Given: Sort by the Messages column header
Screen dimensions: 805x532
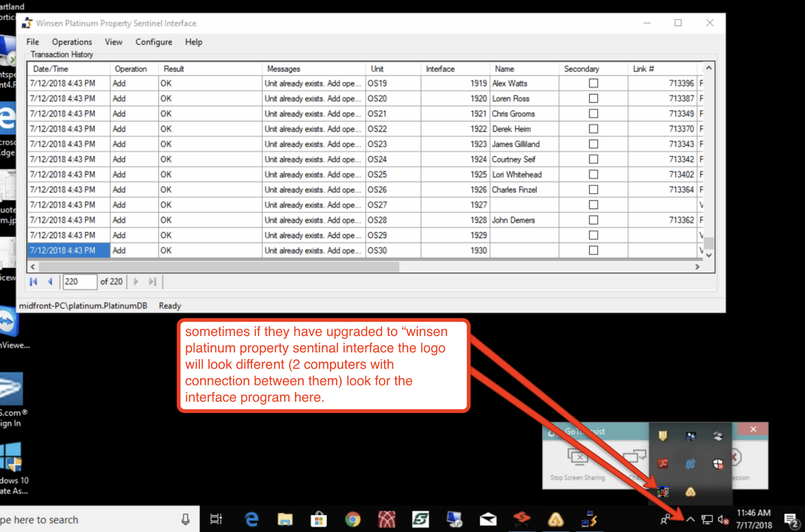Looking at the screenshot, I should point(314,69).
